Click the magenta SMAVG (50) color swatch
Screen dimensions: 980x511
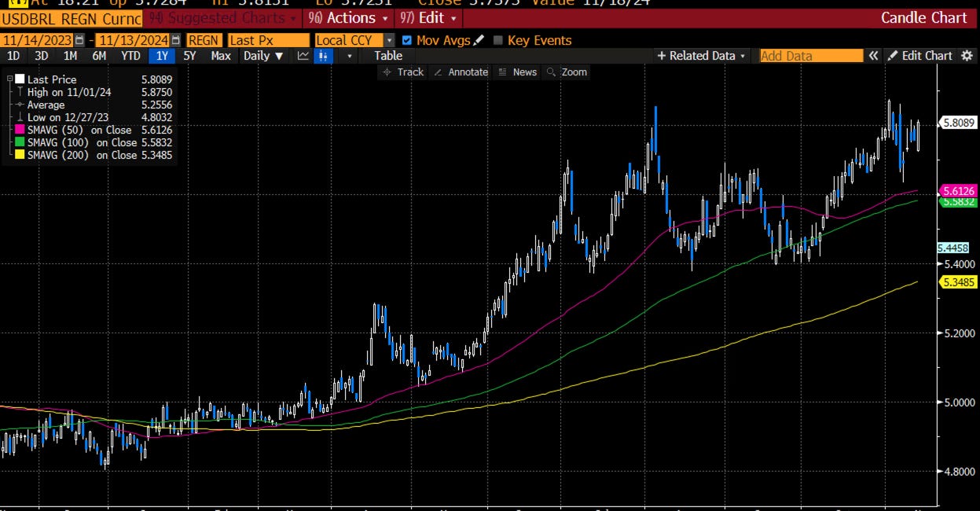(x=20, y=130)
